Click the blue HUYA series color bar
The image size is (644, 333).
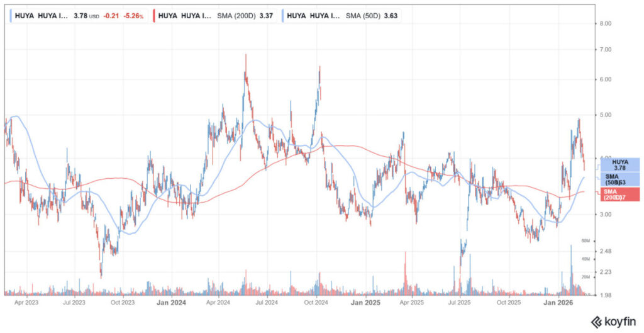(9, 15)
